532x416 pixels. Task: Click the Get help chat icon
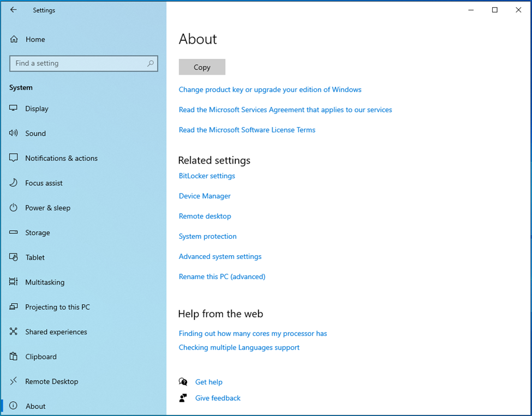pyautogui.click(x=183, y=382)
